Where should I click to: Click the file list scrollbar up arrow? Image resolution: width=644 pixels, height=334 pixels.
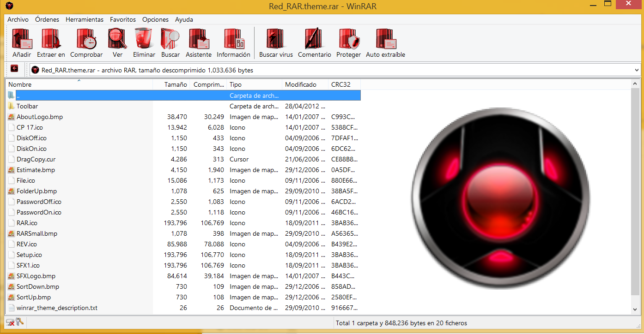[x=635, y=84]
